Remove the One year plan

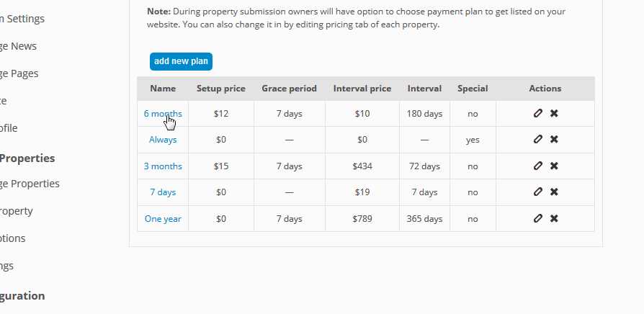[554, 218]
